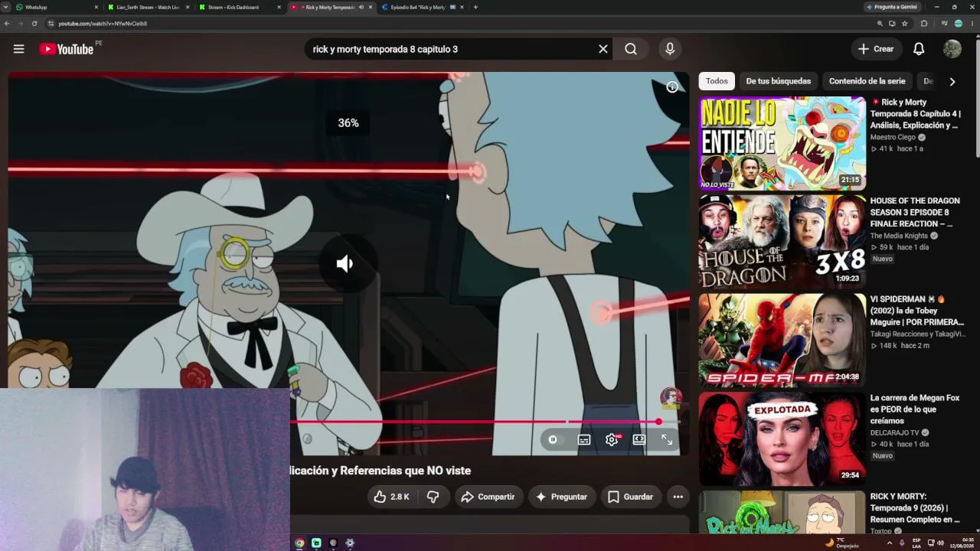This screenshot has height=551, width=980.
Task: Toggle theater mode in the player
Action: coord(639,439)
